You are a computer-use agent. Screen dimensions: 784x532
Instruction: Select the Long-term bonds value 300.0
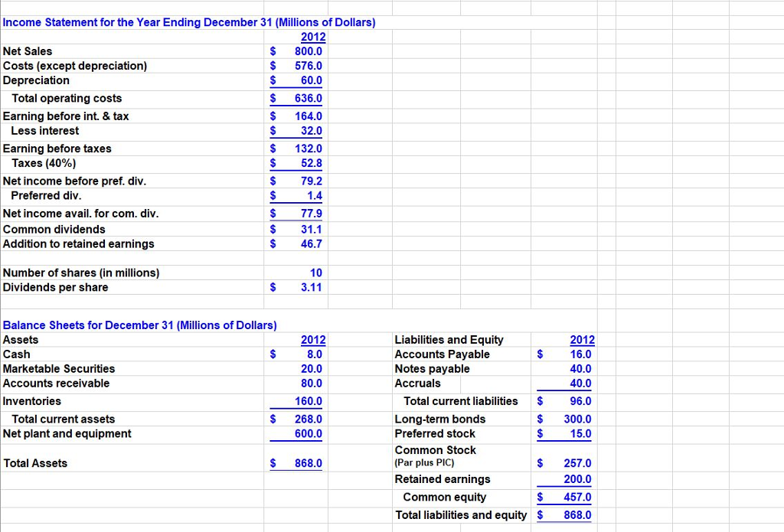577,419
